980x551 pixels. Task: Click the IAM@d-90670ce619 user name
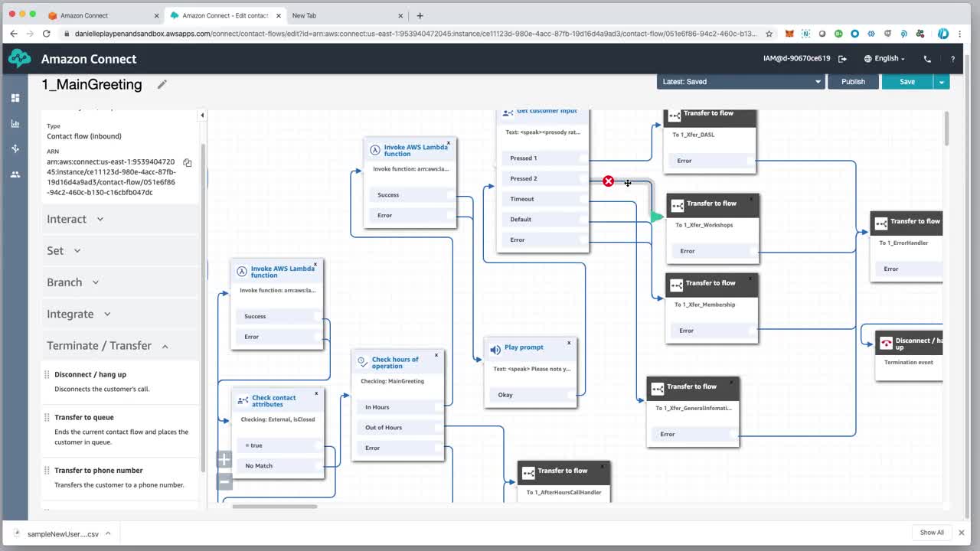pyautogui.click(x=796, y=59)
